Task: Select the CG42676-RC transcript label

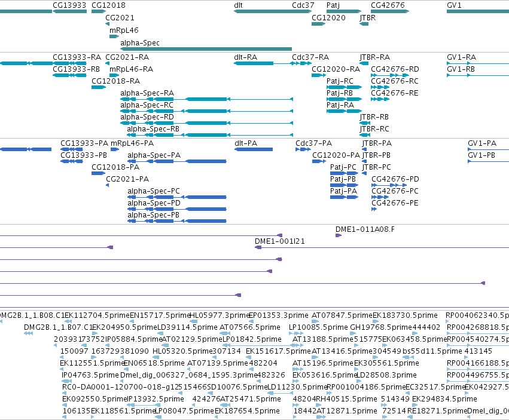Action: click(395, 81)
